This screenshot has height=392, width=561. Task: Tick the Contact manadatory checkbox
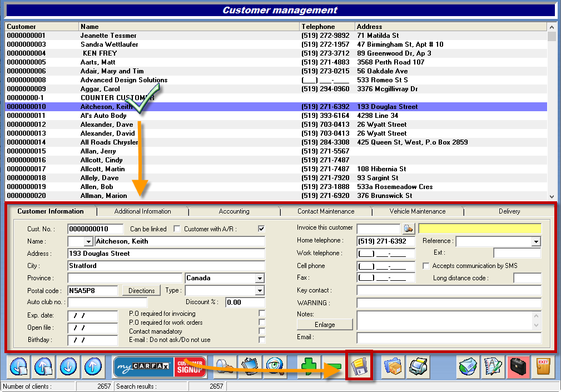click(262, 331)
